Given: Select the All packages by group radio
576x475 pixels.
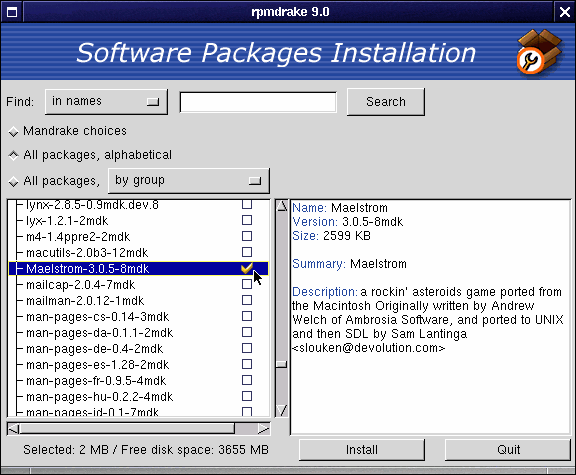Looking at the screenshot, I should coord(14,181).
